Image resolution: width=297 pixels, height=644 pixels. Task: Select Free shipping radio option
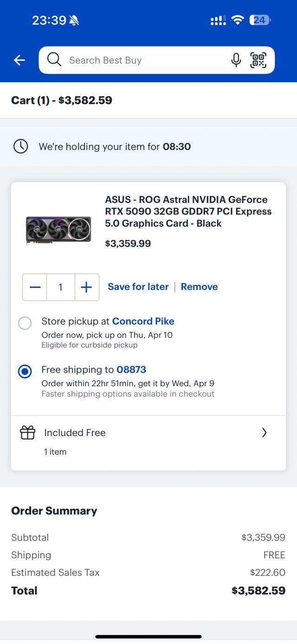pos(25,371)
